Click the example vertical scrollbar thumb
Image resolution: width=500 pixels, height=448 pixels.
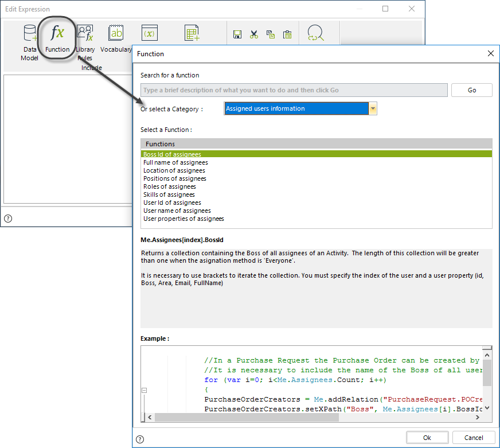click(x=487, y=373)
